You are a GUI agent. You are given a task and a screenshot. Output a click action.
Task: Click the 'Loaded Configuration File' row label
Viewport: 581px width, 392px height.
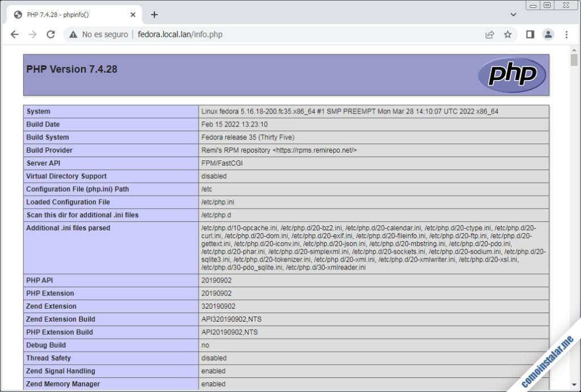click(68, 202)
